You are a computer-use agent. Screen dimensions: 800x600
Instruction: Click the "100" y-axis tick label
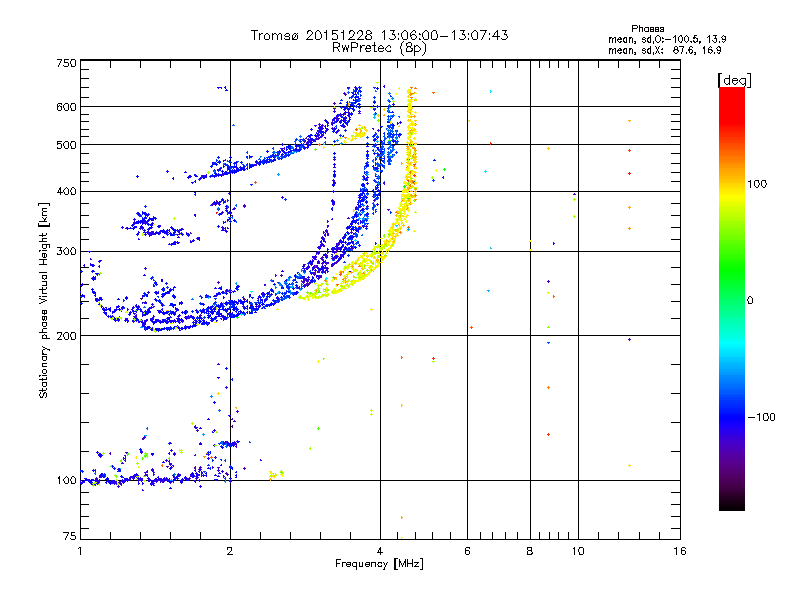pos(66,480)
